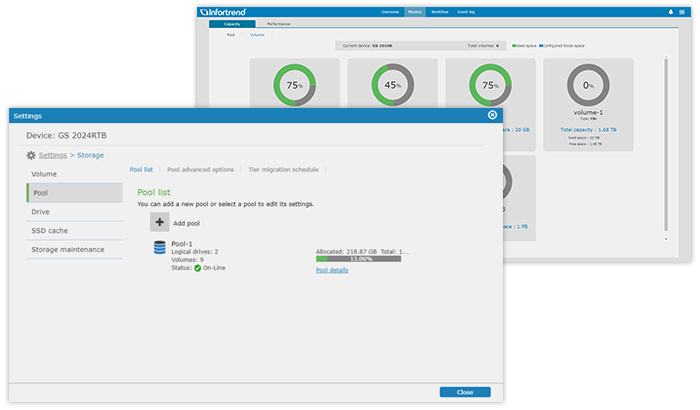Click 'Allocated: 218.87 GB' text
Image resolution: width=700 pixels, height=410 pixels.
346,251
